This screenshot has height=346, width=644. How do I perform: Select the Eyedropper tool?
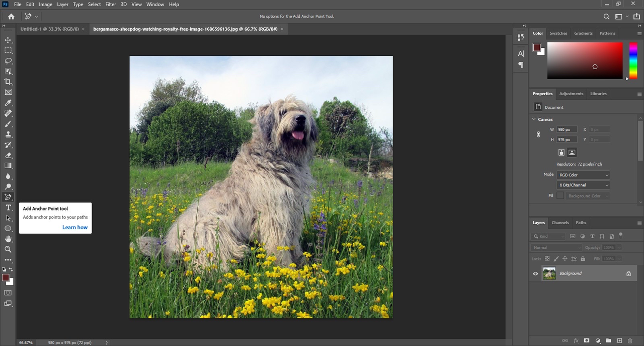[x=8, y=103]
